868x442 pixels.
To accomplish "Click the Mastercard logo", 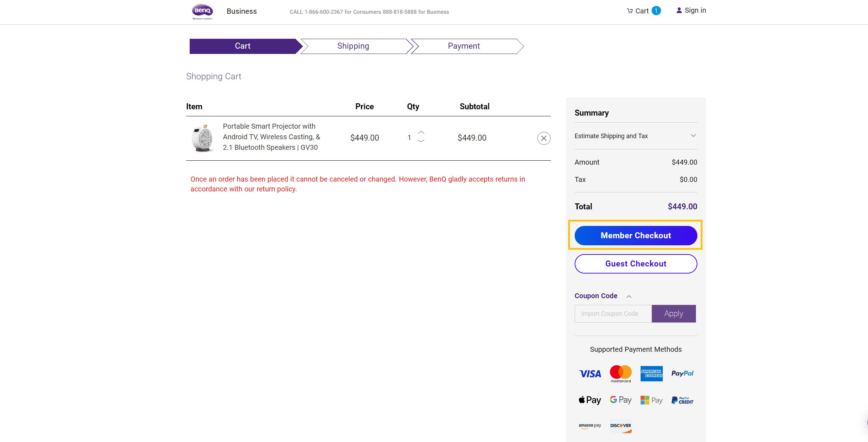I will point(621,374).
